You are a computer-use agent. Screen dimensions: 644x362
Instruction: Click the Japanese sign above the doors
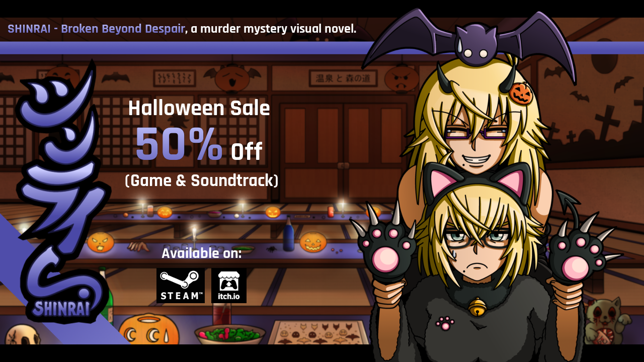[x=343, y=78]
